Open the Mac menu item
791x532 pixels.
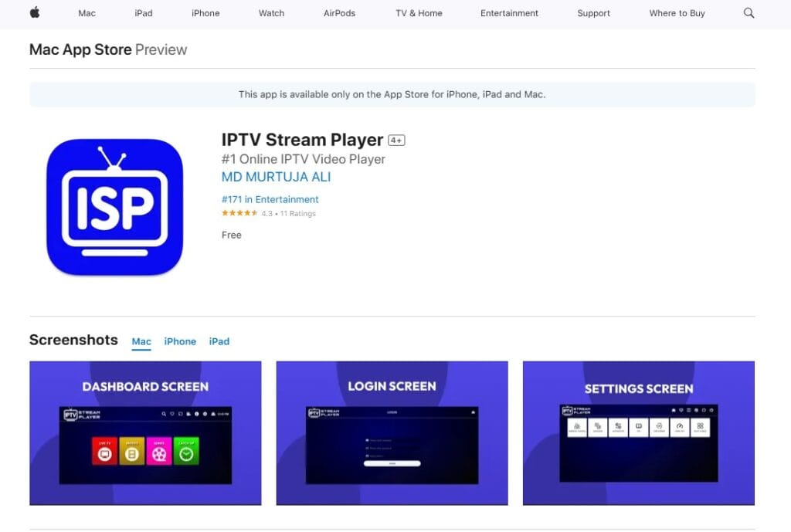[87, 13]
